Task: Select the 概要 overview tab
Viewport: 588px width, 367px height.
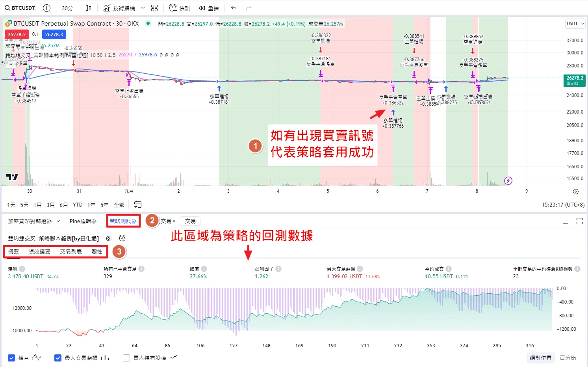Action: [13, 251]
